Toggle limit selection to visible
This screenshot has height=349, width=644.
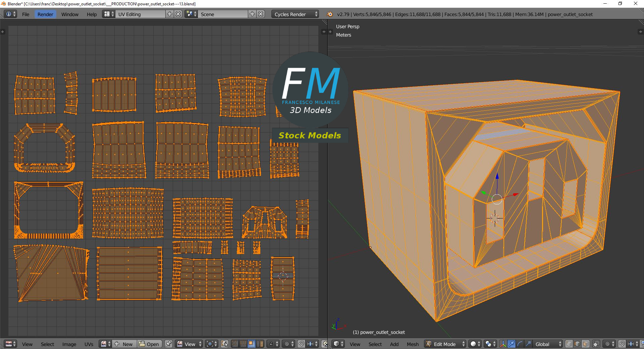[596, 344]
